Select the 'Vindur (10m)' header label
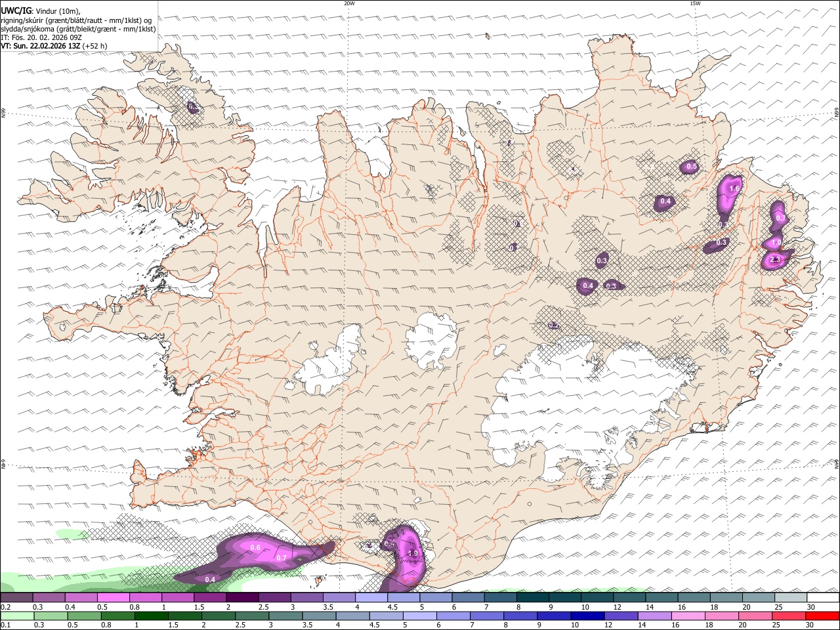 point(57,11)
